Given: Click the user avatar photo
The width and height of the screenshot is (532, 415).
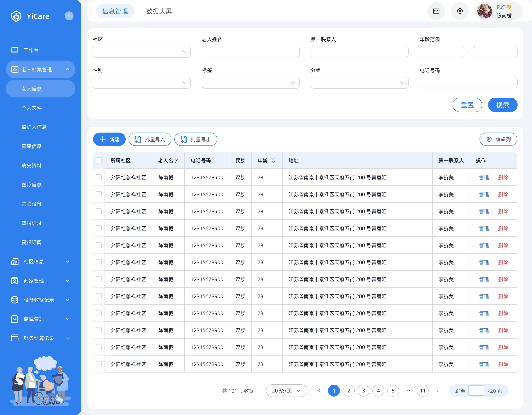Looking at the screenshot, I should (x=484, y=11).
